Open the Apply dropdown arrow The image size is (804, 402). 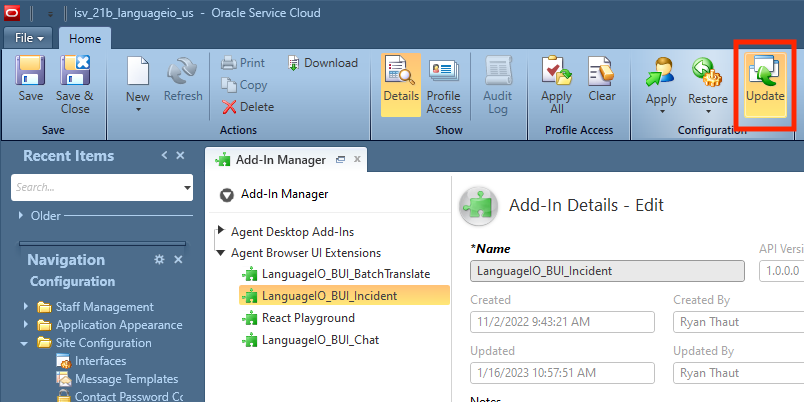661,111
